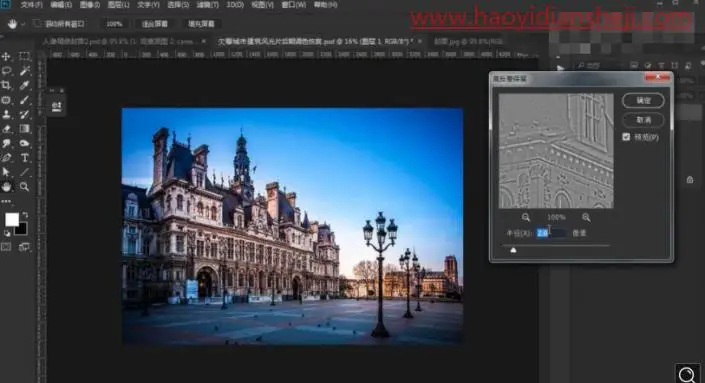This screenshot has width=705, height=383.
Task: Select the Eraser tool
Action: 6,129
